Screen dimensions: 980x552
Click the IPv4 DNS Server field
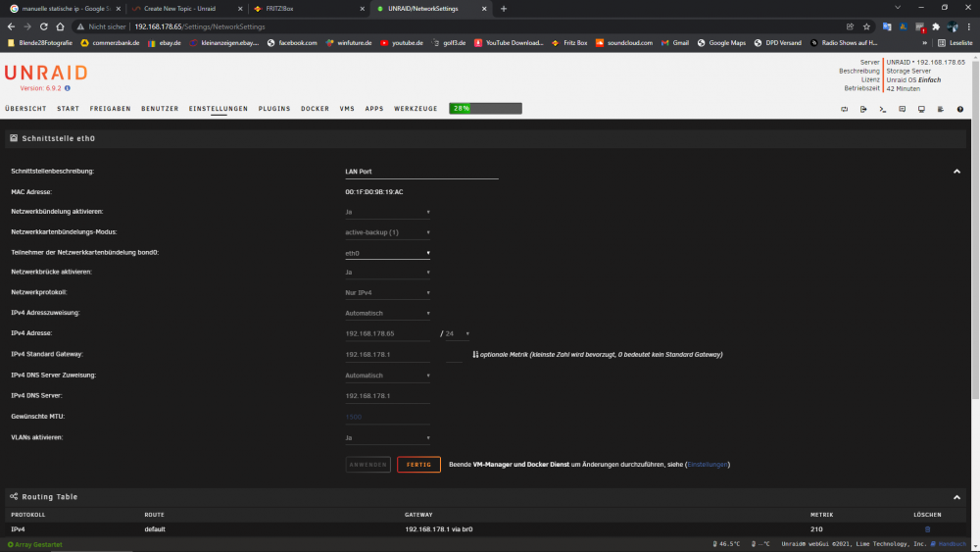click(387, 396)
